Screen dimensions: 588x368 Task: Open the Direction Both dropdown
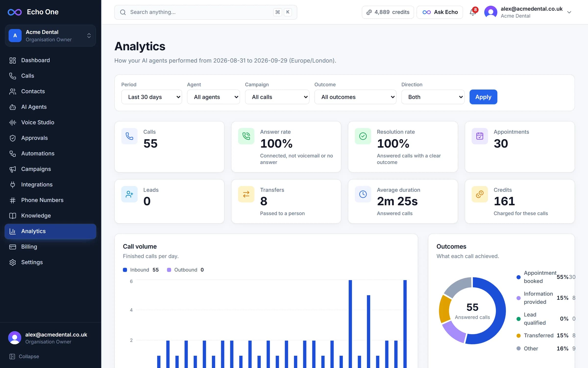[x=433, y=97]
